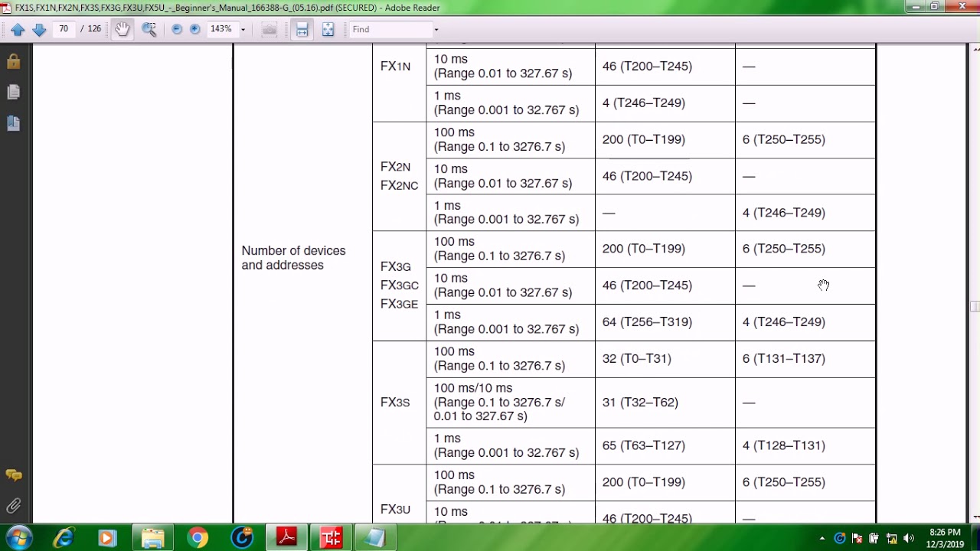Open the Action Center flag icon
Screen dimensions: 980x551
pos(857,538)
